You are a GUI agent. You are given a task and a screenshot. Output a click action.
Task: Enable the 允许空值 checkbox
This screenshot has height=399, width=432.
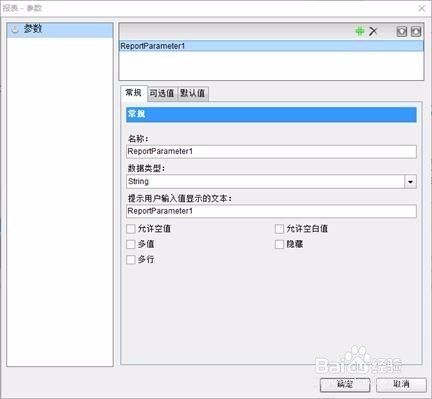pos(131,229)
